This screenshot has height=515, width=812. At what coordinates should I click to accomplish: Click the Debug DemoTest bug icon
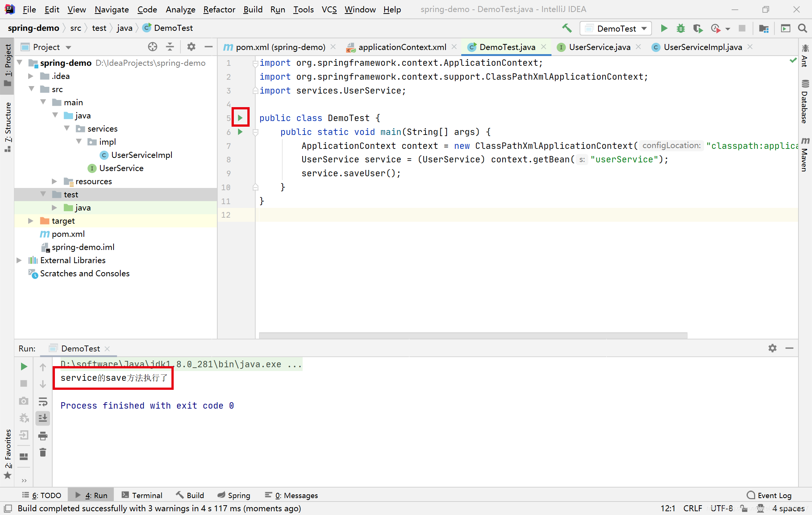tap(680, 29)
